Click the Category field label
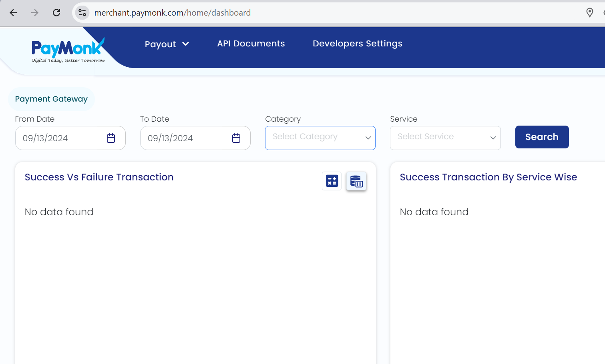This screenshot has height=364, width=605. (x=283, y=119)
